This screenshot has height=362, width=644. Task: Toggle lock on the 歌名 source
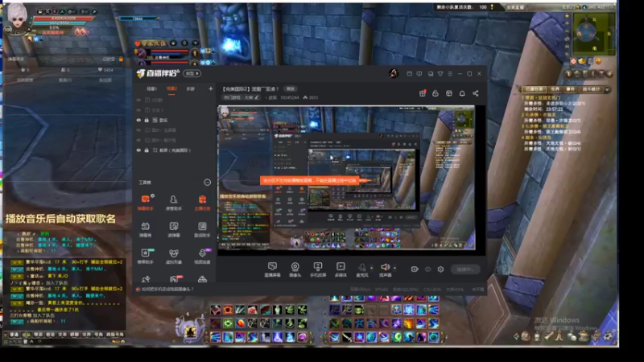tap(147, 120)
